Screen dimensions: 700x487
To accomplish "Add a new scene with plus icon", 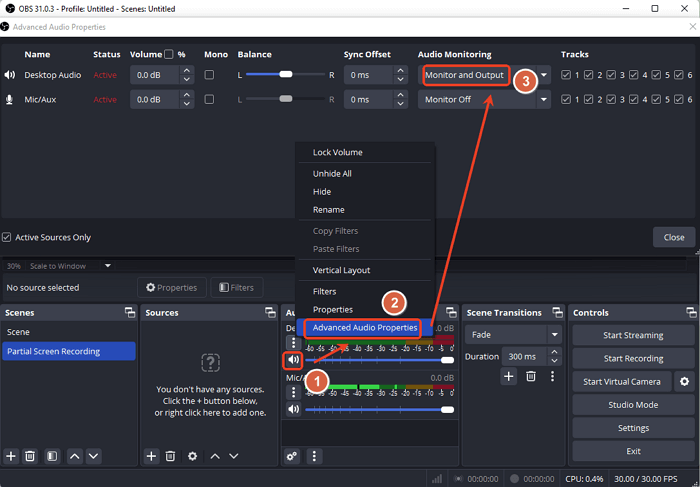I will 11,456.
